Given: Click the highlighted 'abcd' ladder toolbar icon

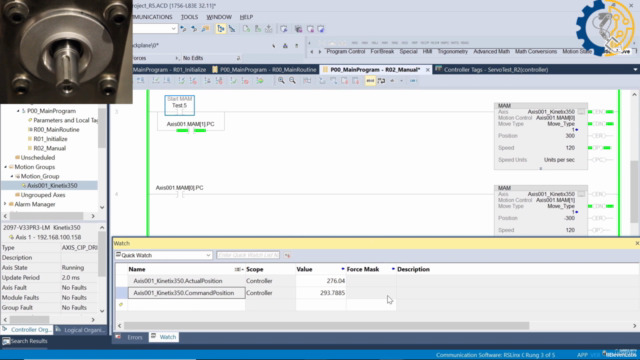Looking at the screenshot, I should click(x=370, y=81).
